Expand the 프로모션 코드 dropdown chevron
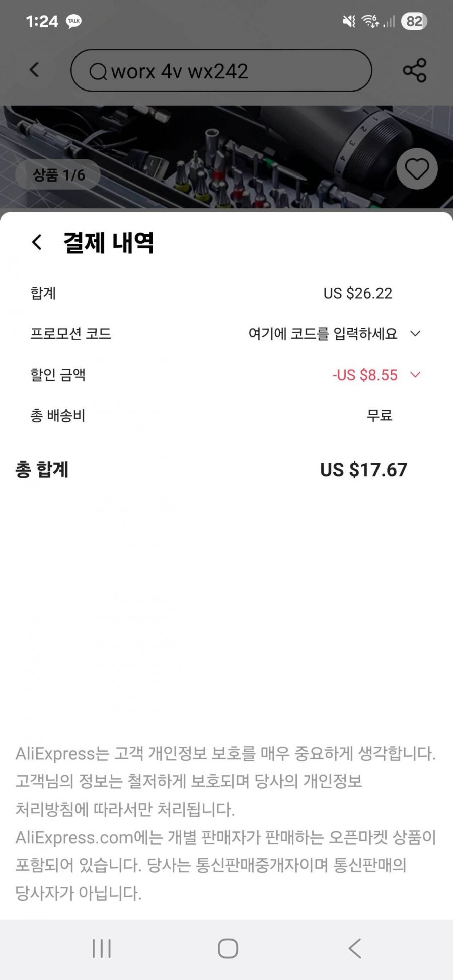The image size is (453, 980). (x=415, y=333)
